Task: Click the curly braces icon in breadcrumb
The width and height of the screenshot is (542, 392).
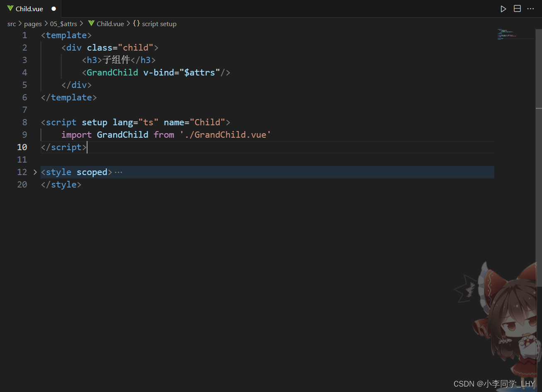Action: click(x=136, y=24)
